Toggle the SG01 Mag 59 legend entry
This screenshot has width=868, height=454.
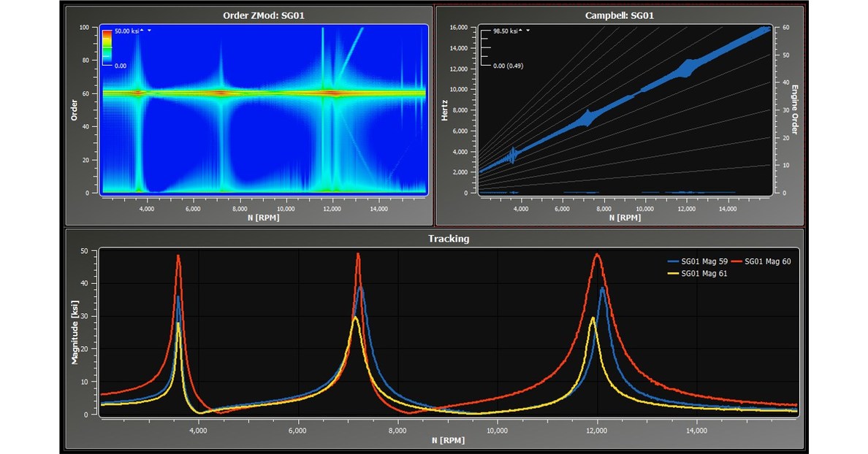(x=704, y=261)
